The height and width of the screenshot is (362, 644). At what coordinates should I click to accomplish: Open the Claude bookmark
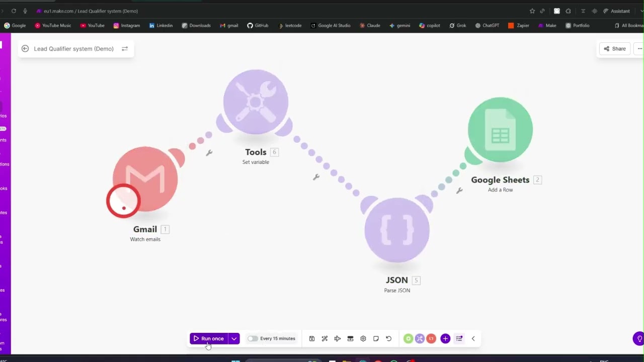[370, 26]
